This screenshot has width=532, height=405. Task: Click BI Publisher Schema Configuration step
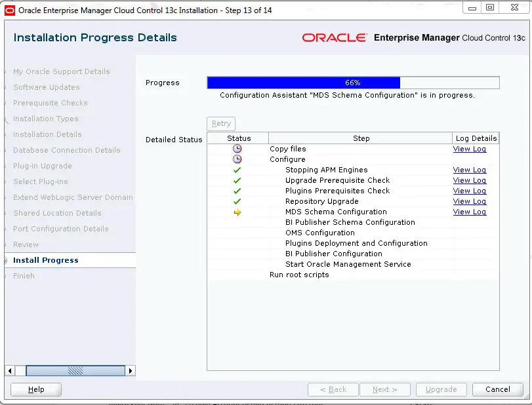350,222
